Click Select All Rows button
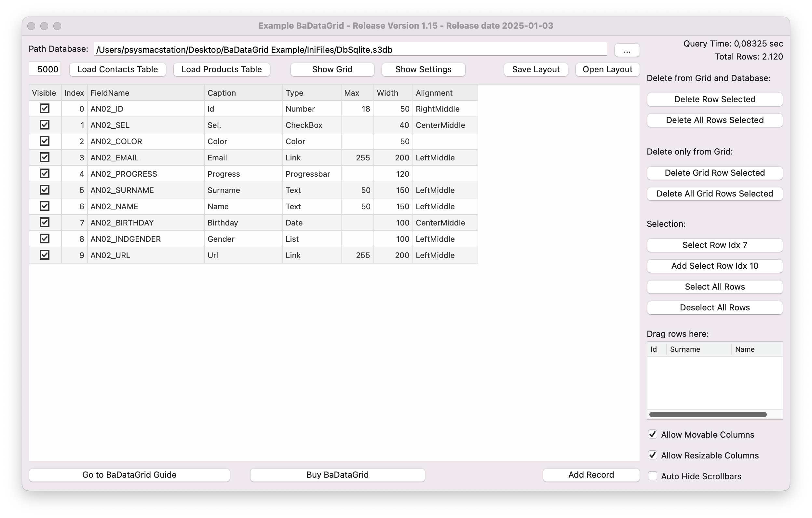This screenshot has width=812, height=518. (x=714, y=287)
